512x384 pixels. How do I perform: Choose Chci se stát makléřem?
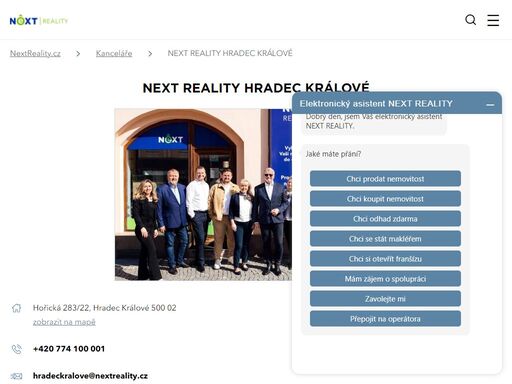pos(385,239)
